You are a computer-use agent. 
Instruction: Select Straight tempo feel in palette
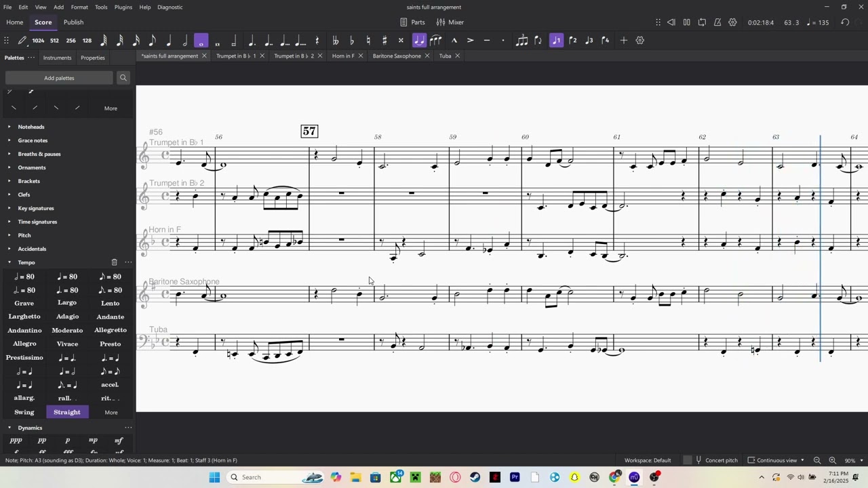(x=67, y=412)
